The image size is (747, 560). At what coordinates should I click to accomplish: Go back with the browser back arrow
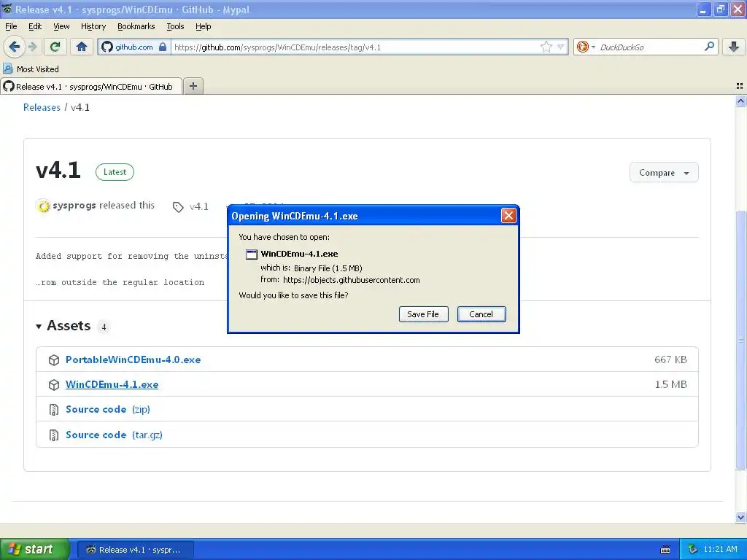point(14,47)
